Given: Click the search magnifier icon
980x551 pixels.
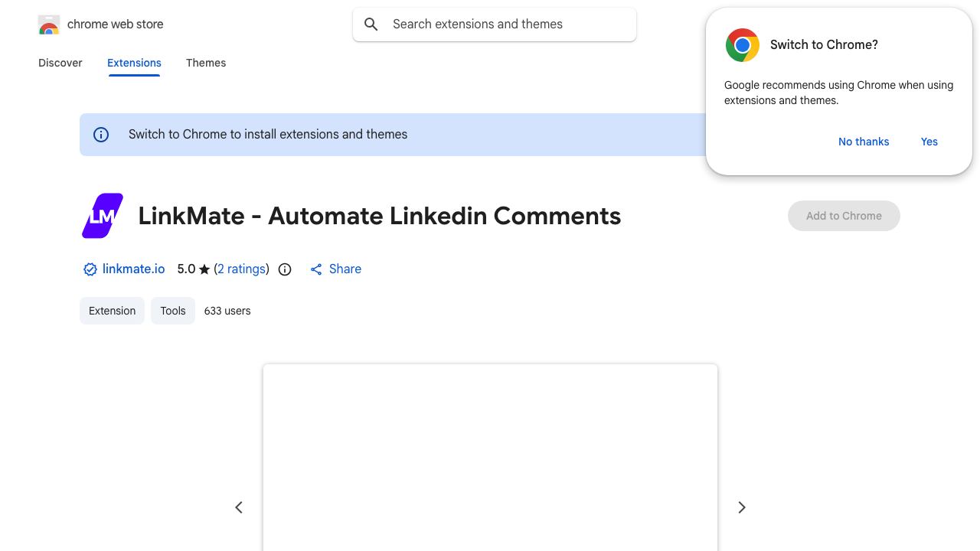Looking at the screenshot, I should pos(371,24).
